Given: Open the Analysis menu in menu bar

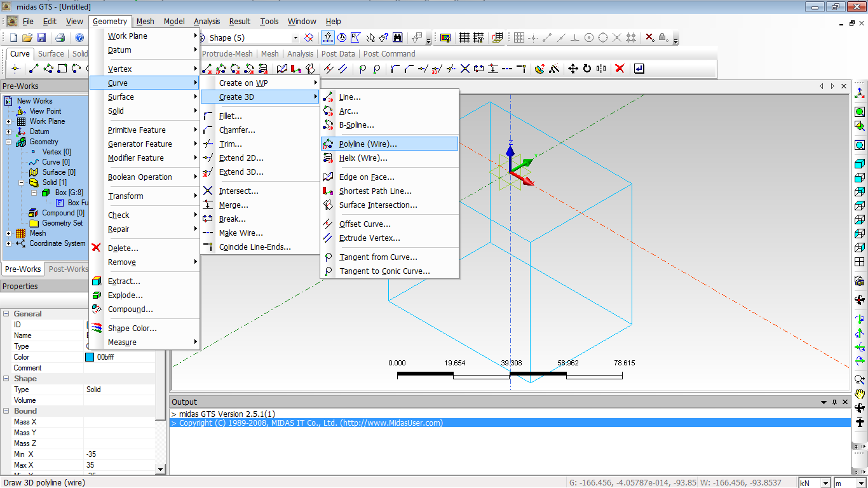Looking at the screenshot, I should pos(207,21).
